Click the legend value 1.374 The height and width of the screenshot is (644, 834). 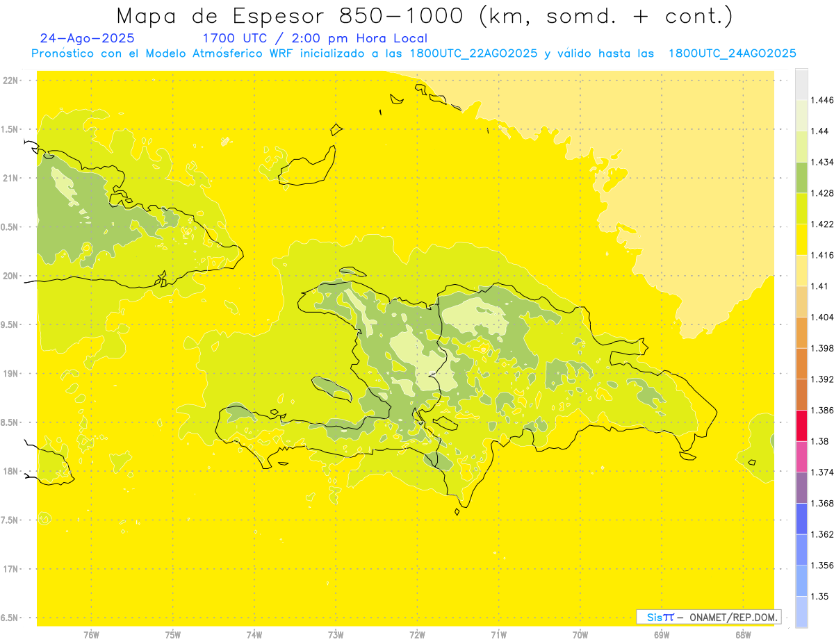coord(823,472)
